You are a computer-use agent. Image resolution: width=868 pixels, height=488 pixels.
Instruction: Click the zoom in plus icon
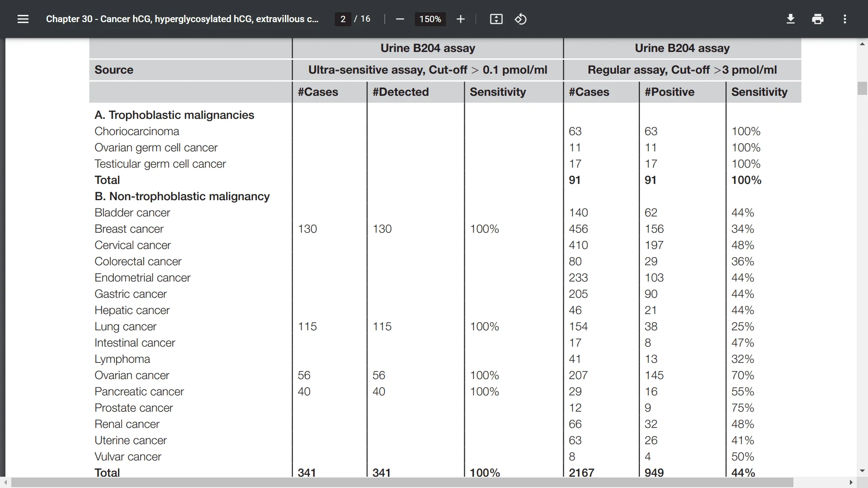pos(460,19)
